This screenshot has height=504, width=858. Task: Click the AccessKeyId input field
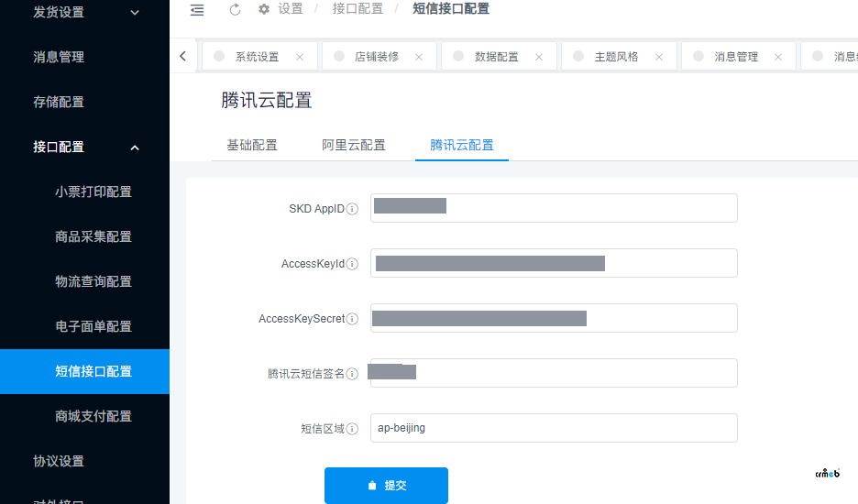pyautogui.click(x=554, y=263)
